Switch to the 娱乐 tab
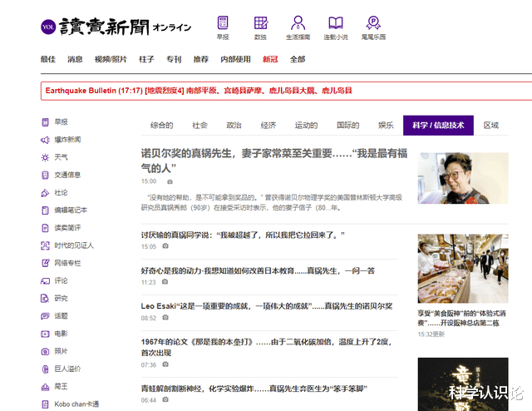The width and height of the screenshot is (532, 411). coord(386,126)
